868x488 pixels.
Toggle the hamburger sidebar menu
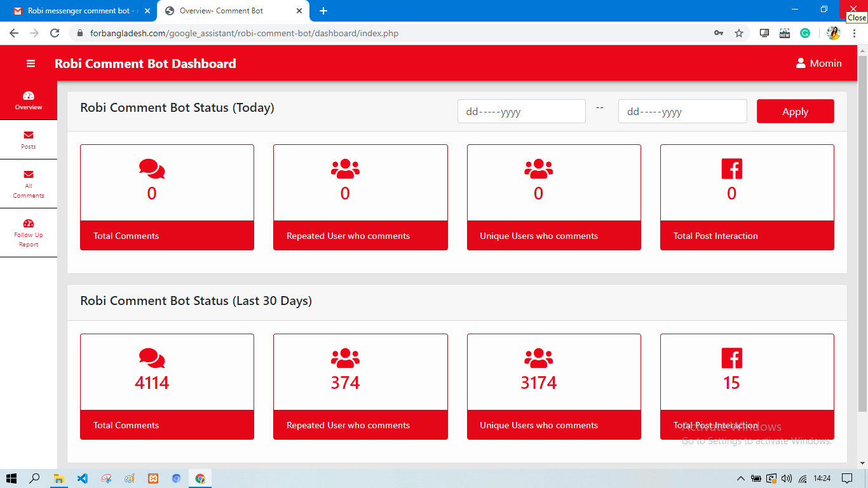point(31,64)
